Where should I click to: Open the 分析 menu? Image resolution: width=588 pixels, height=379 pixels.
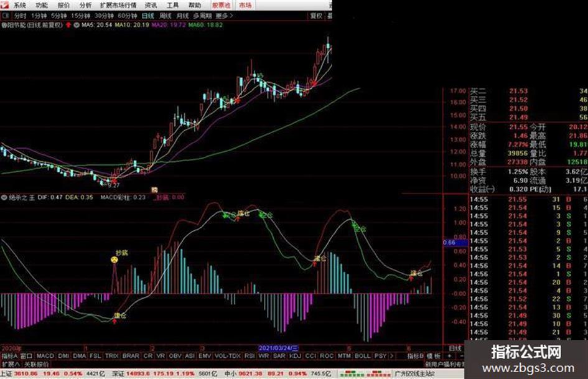coord(85,5)
